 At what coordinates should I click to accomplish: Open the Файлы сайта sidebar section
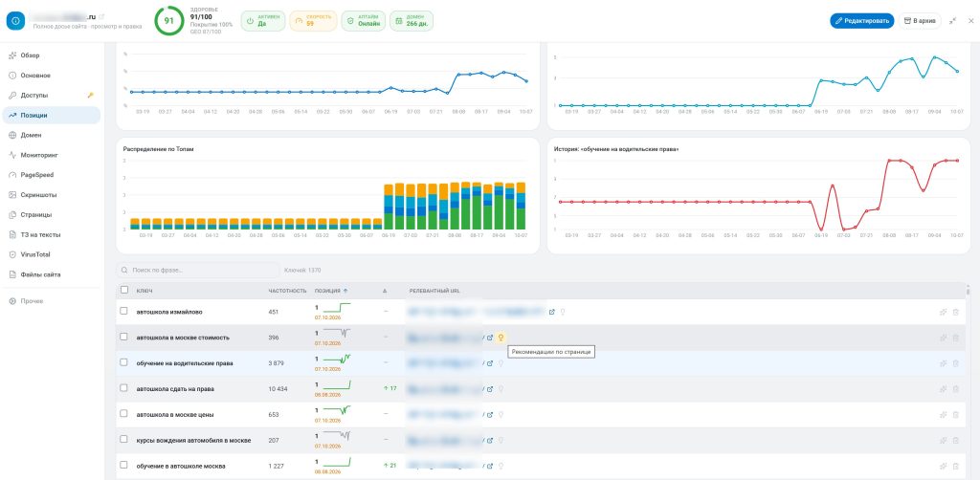click(52, 274)
